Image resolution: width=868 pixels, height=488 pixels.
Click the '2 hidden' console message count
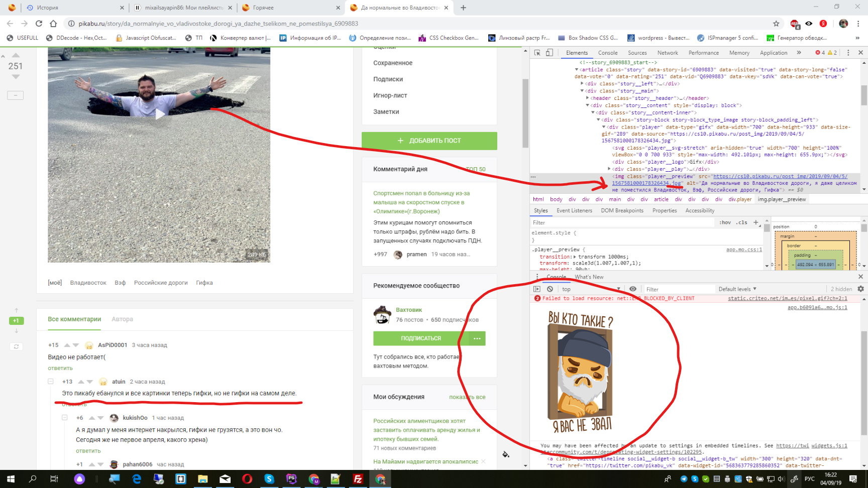841,289
